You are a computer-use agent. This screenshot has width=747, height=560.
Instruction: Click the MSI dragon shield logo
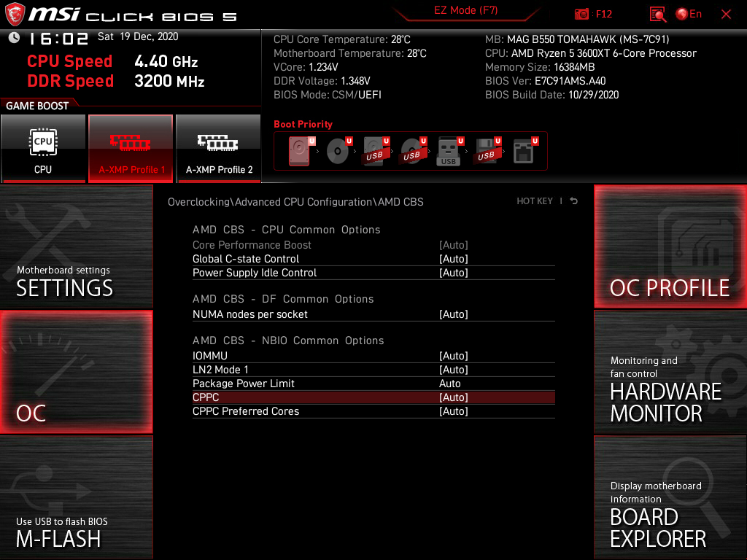click(x=15, y=15)
